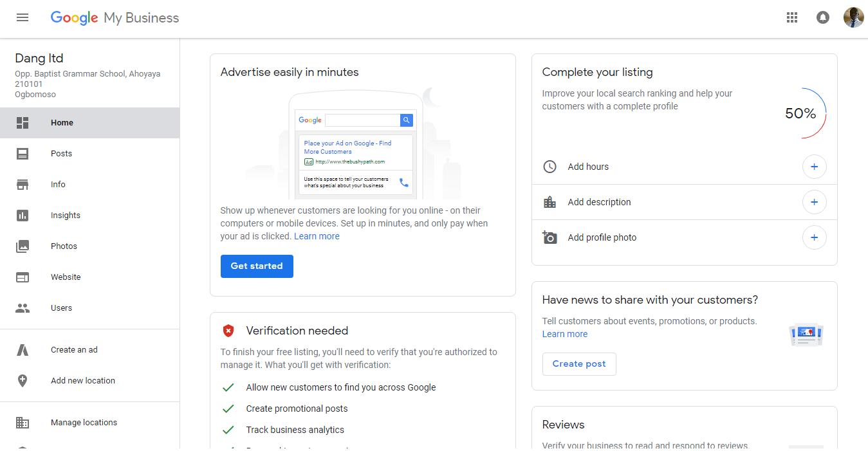Click the Info storefront icon
This screenshot has width=868, height=451.
23,185
